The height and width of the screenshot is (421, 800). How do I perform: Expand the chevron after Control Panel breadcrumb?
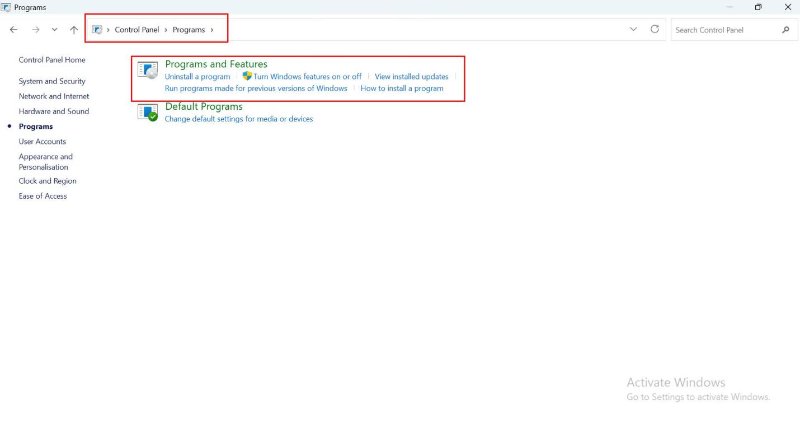pyautogui.click(x=166, y=30)
